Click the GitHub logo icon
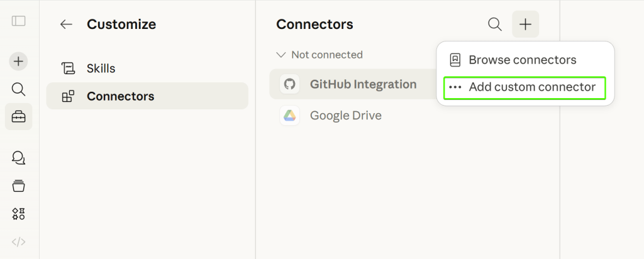This screenshot has width=644, height=259. click(x=289, y=84)
